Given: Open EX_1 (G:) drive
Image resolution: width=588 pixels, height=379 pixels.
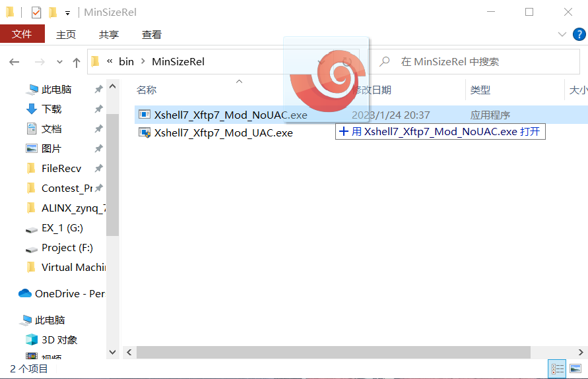Looking at the screenshot, I should click(x=62, y=228).
